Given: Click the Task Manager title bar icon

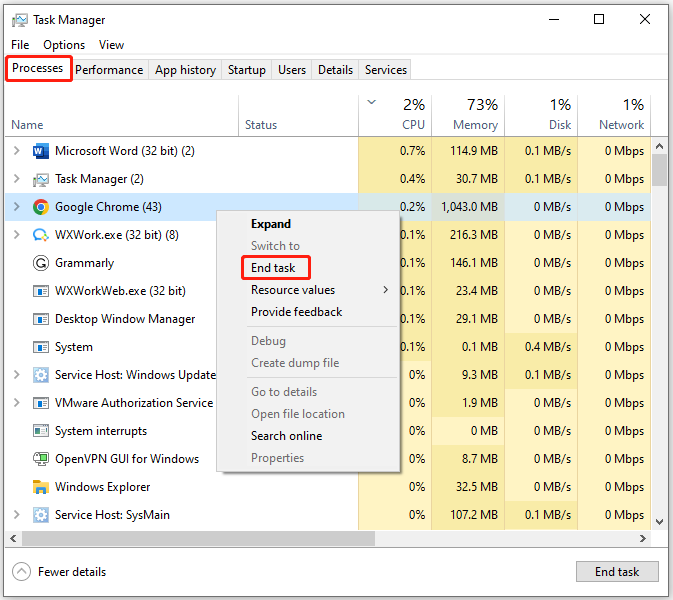Looking at the screenshot, I should tap(19, 20).
